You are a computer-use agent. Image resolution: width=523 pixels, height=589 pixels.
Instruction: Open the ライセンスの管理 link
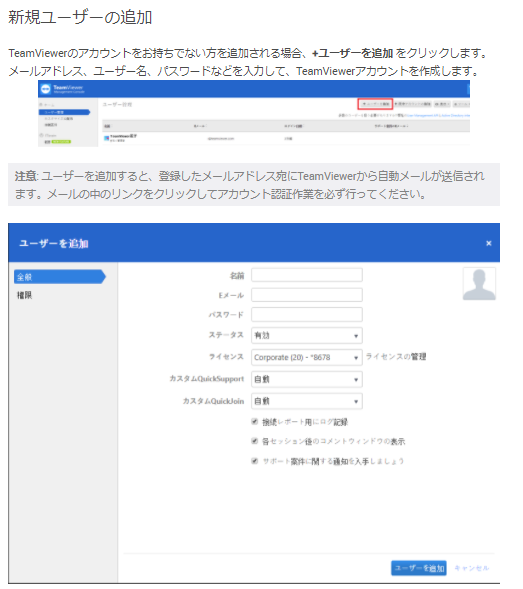pyautogui.click(x=396, y=356)
